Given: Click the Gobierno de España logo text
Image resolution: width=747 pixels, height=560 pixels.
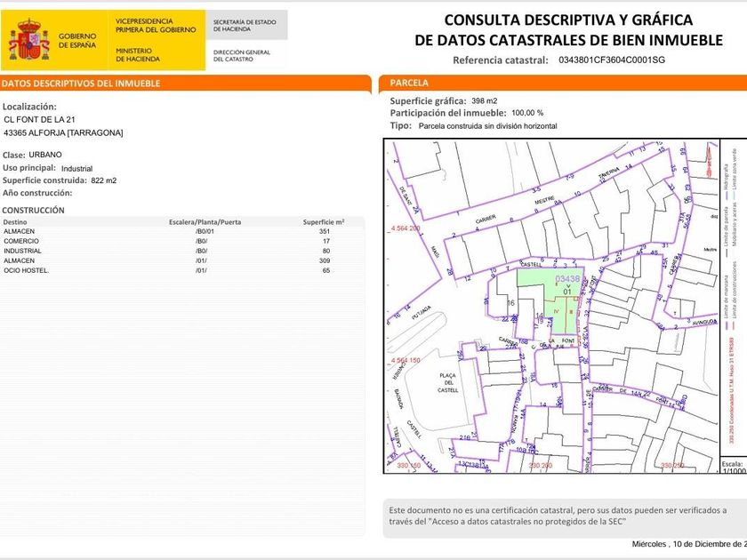Looking at the screenshot, I should (77, 41).
